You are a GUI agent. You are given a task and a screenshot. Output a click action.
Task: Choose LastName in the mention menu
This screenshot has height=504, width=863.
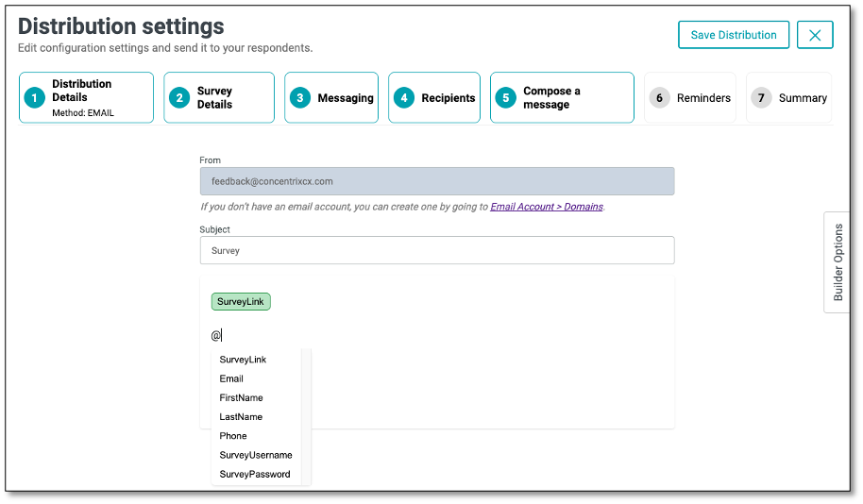(x=241, y=416)
